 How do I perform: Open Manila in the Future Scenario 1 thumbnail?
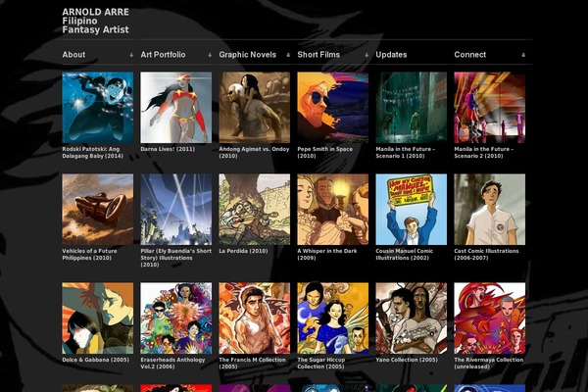(411, 108)
